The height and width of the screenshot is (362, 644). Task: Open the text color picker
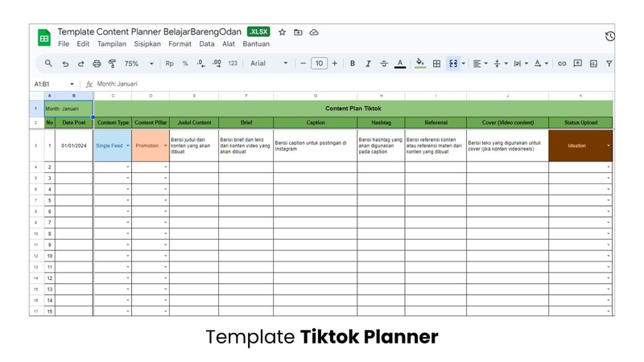399,64
